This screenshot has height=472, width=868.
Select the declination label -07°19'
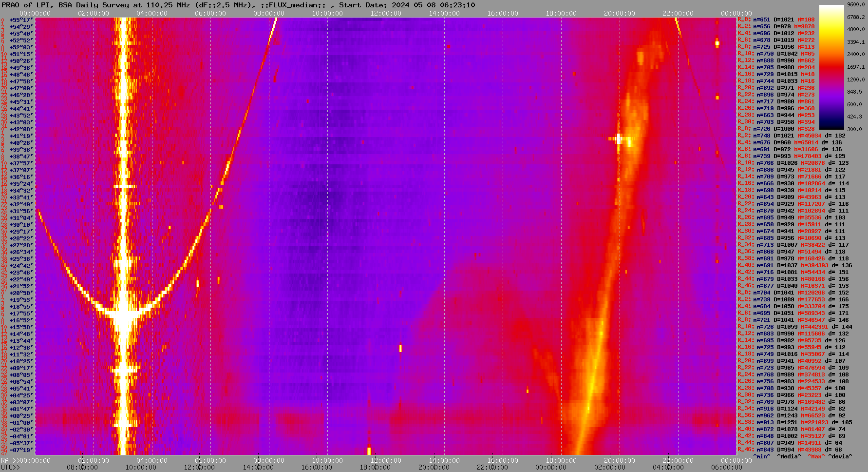point(20,450)
